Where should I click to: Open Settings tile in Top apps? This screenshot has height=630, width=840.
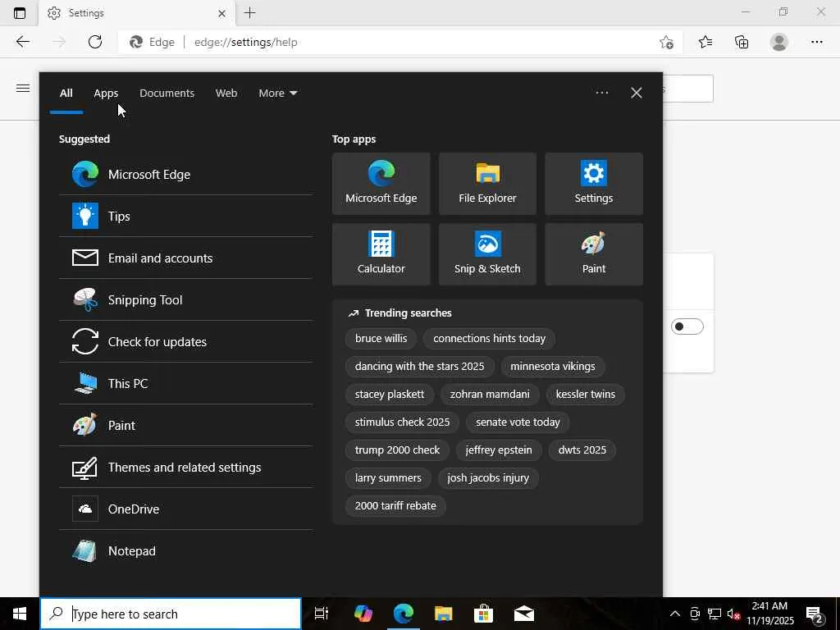tap(594, 184)
